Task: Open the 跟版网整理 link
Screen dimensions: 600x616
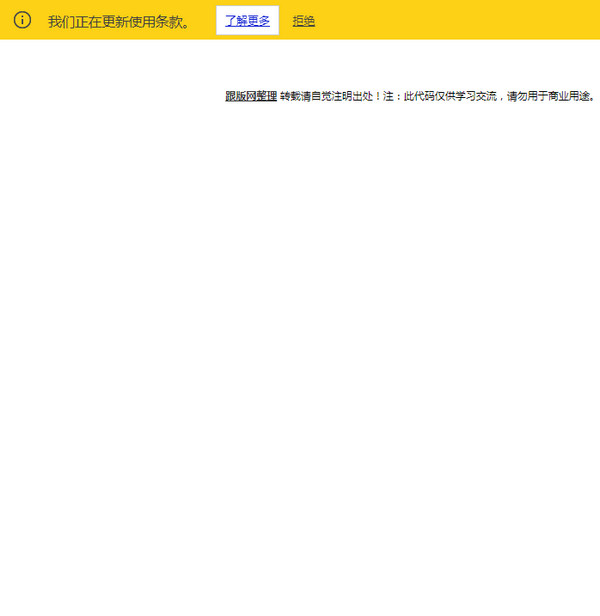Action: (x=251, y=97)
